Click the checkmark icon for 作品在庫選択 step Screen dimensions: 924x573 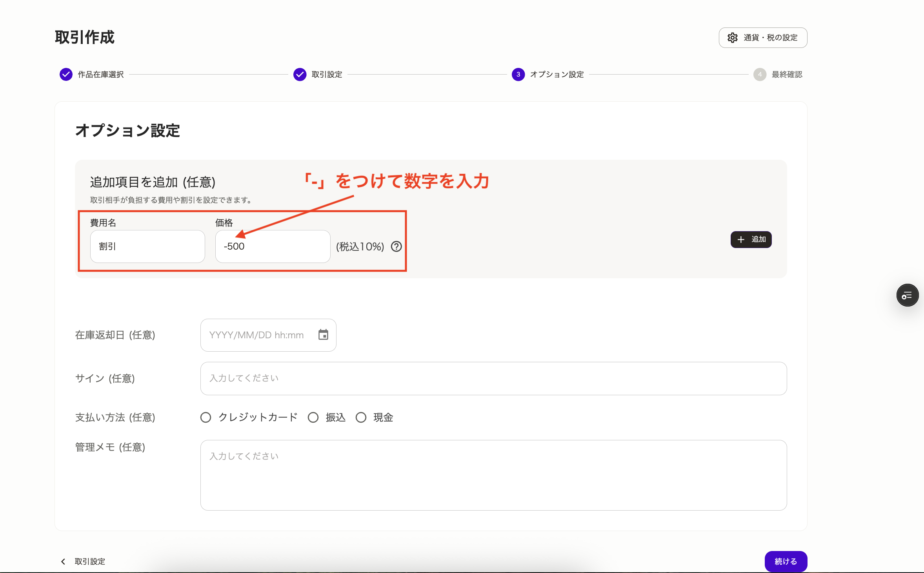coord(66,74)
